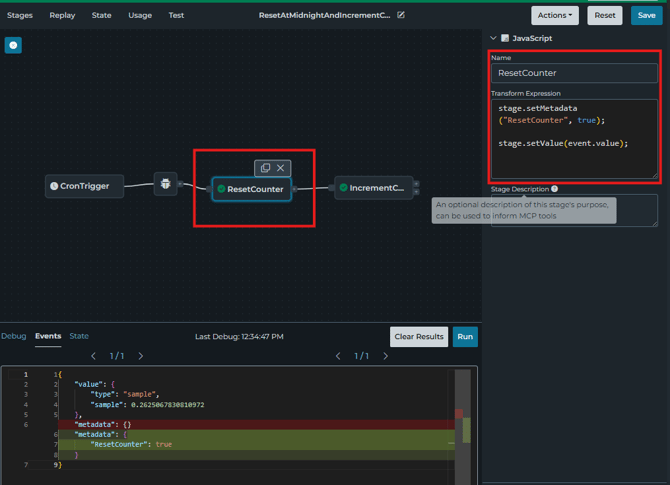The image size is (670, 485).
Task: Switch to the Events tab in the bottom panel
Action: (x=48, y=336)
